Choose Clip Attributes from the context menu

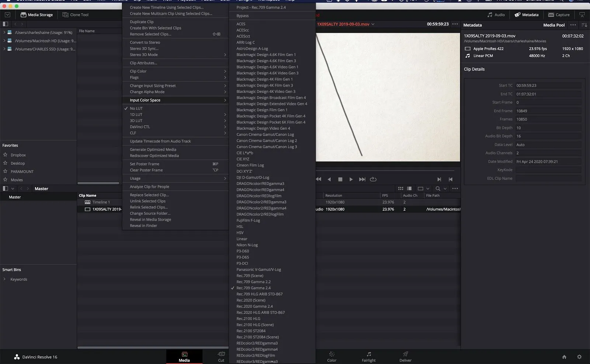(175, 63)
